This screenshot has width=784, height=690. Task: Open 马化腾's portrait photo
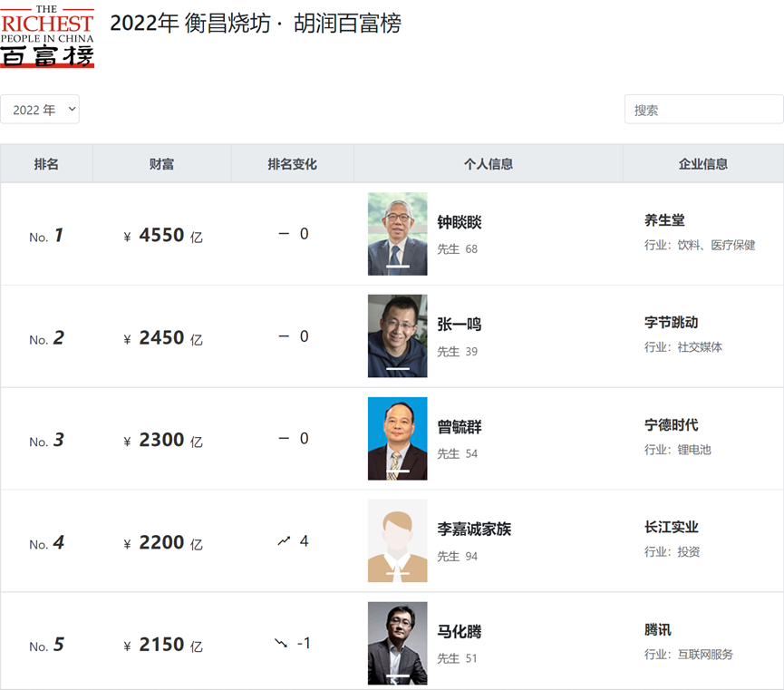tap(397, 644)
